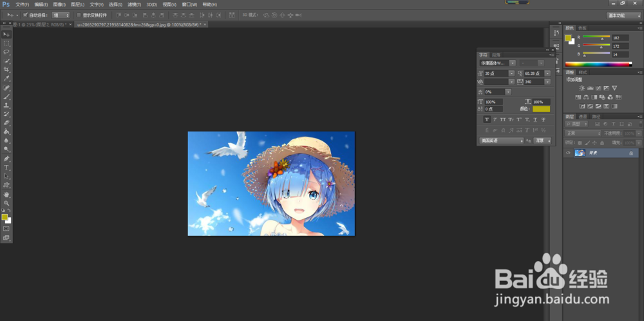Open the File menu

22,5
